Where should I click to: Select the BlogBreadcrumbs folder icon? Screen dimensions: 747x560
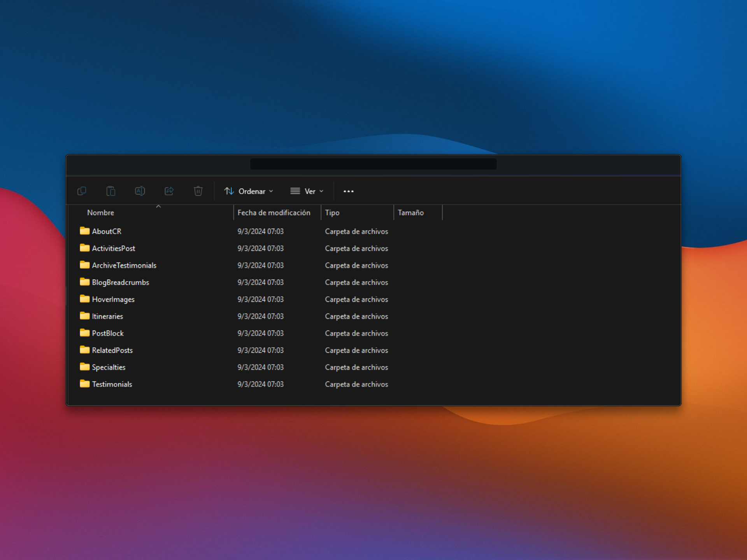click(x=84, y=282)
